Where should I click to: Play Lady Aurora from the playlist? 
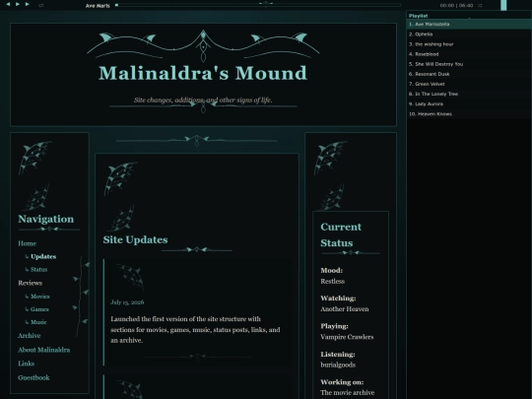coord(469,103)
